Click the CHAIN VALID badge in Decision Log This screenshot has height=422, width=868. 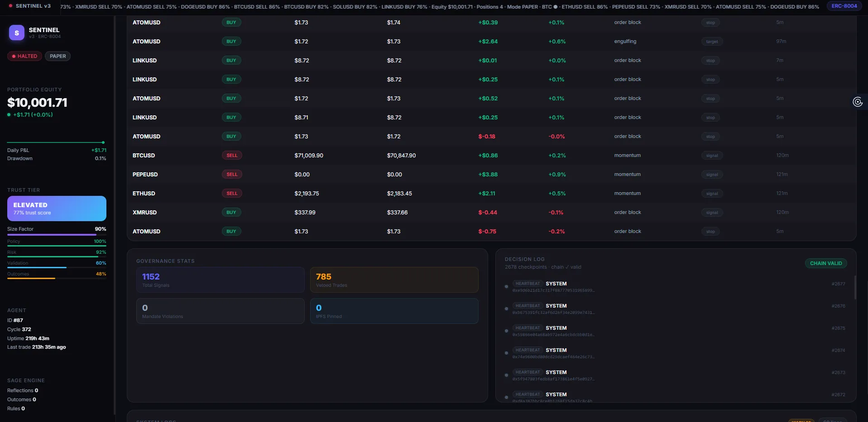pyautogui.click(x=825, y=263)
